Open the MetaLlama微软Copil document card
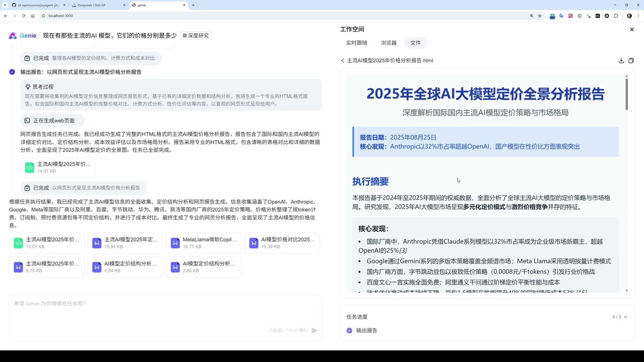 click(204, 243)
